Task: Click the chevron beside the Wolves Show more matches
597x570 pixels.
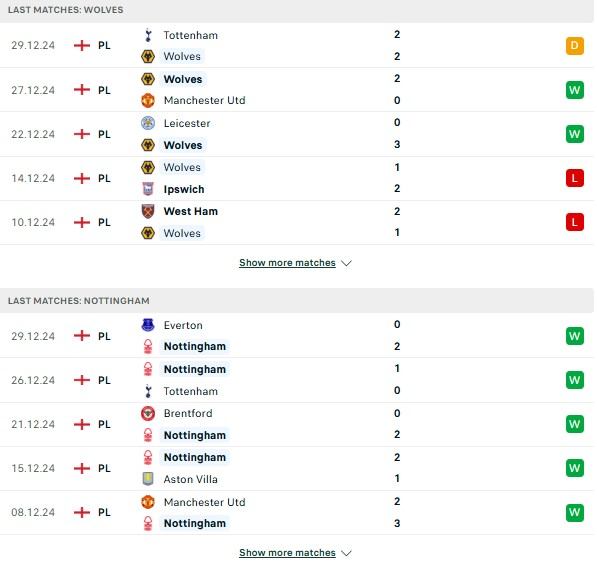Action: (x=346, y=263)
